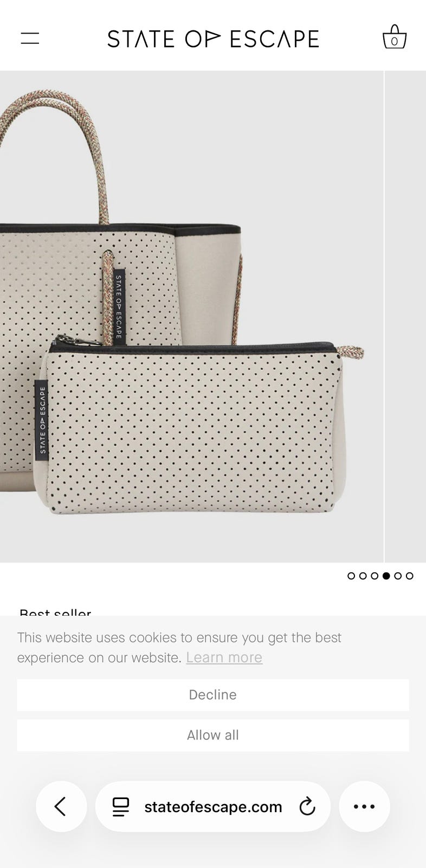Open the hamburger navigation menu
The width and height of the screenshot is (426, 868).
[x=30, y=39]
